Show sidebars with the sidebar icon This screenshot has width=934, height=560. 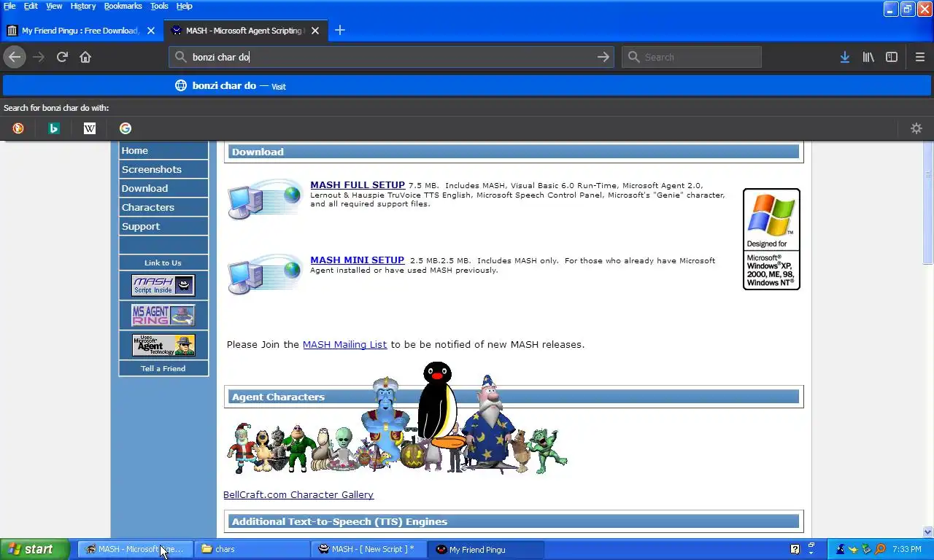pyautogui.click(x=892, y=57)
